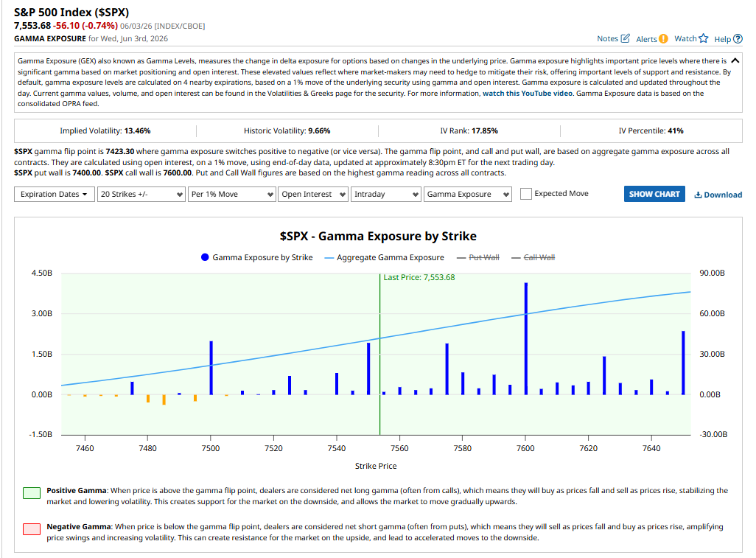Click the orange Alerts exclamation icon
756x558 pixels.
pyautogui.click(x=663, y=38)
